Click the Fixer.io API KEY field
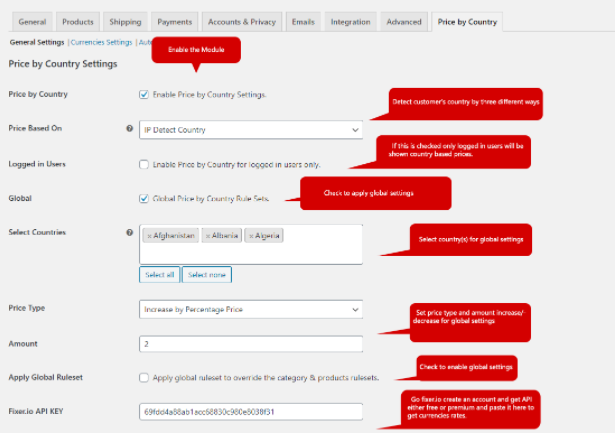615x448 pixels. coord(251,412)
